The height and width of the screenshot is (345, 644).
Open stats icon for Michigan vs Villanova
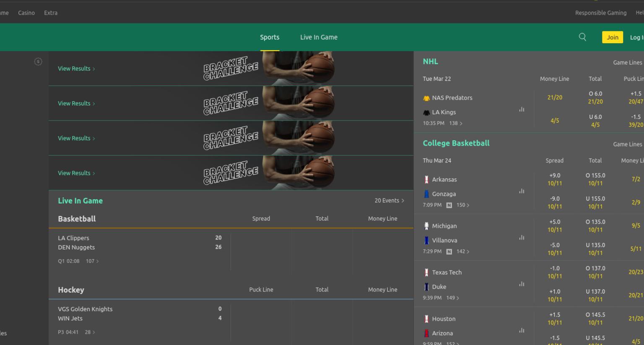(x=522, y=237)
